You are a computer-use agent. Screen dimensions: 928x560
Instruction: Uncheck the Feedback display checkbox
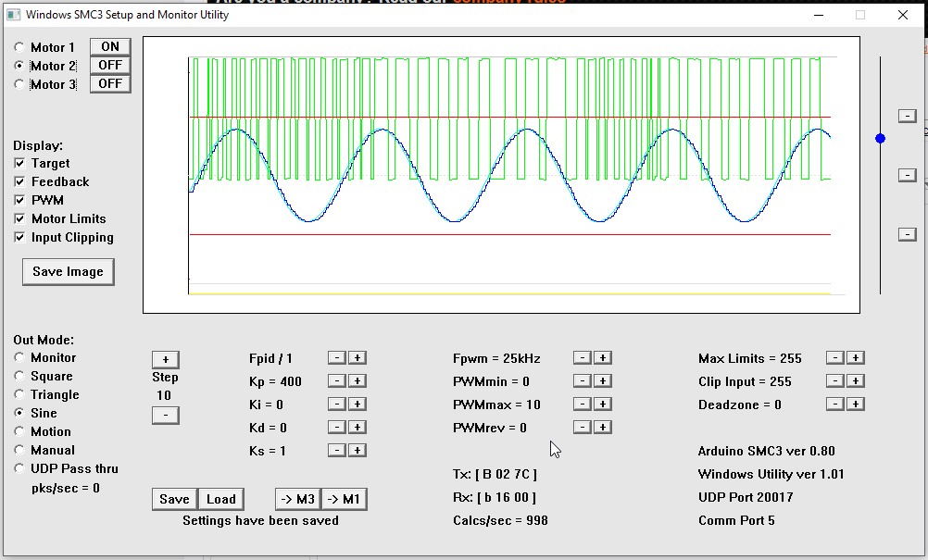(x=19, y=182)
